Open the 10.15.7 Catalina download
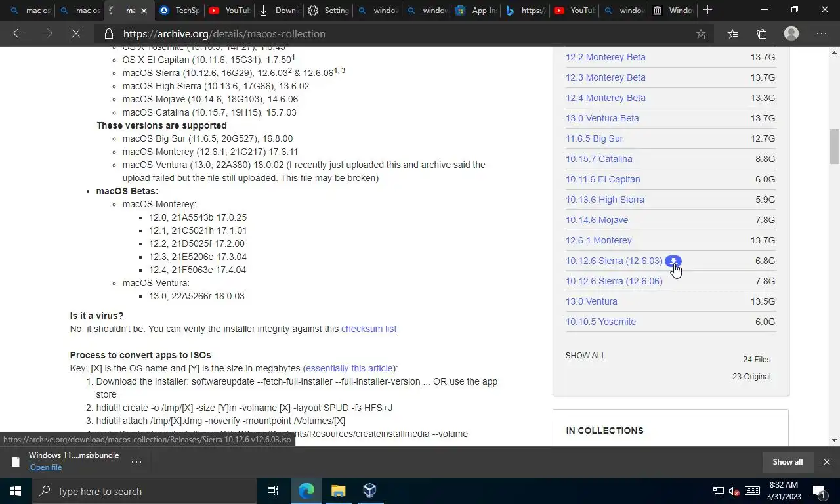Screen dimensions: 840x504 point(598,159)
